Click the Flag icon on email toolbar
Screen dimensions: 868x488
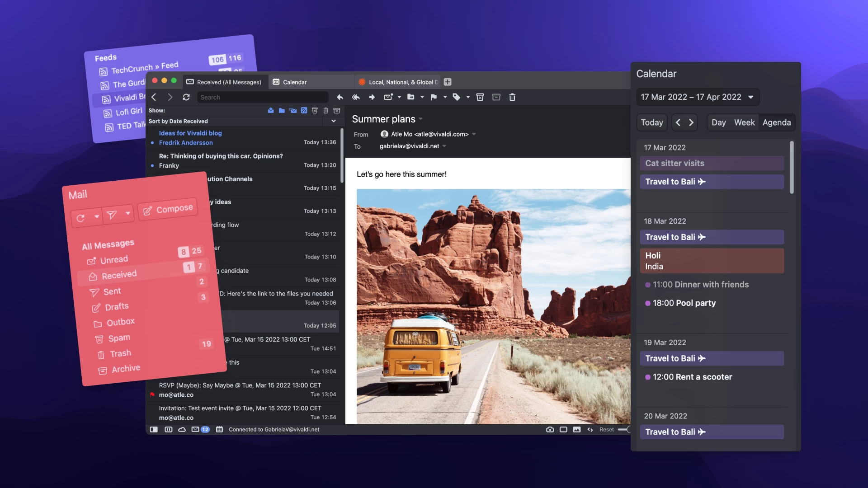tap(434, 97)
